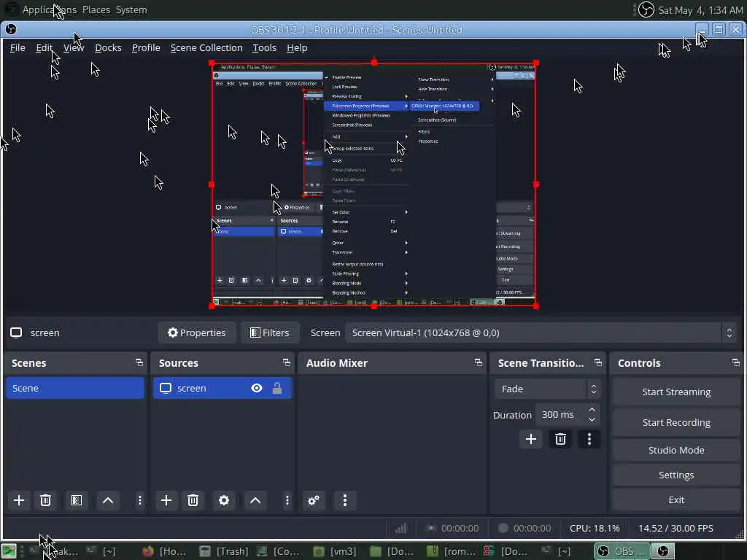The width and height of the screenshot is (747, 560).
Task: Open Filters for the screen source
Action: (x=270, y=332)
